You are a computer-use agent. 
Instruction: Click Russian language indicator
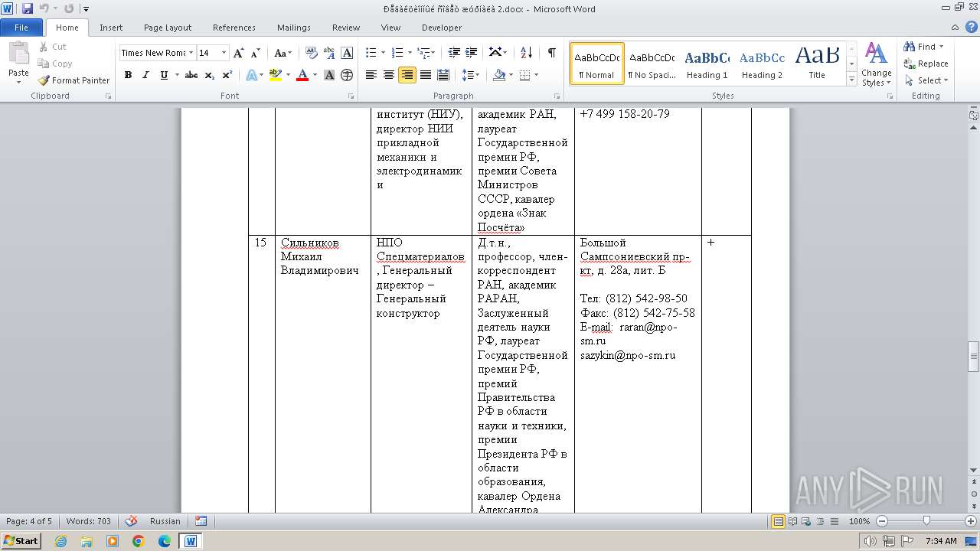[x=165, y=521]
